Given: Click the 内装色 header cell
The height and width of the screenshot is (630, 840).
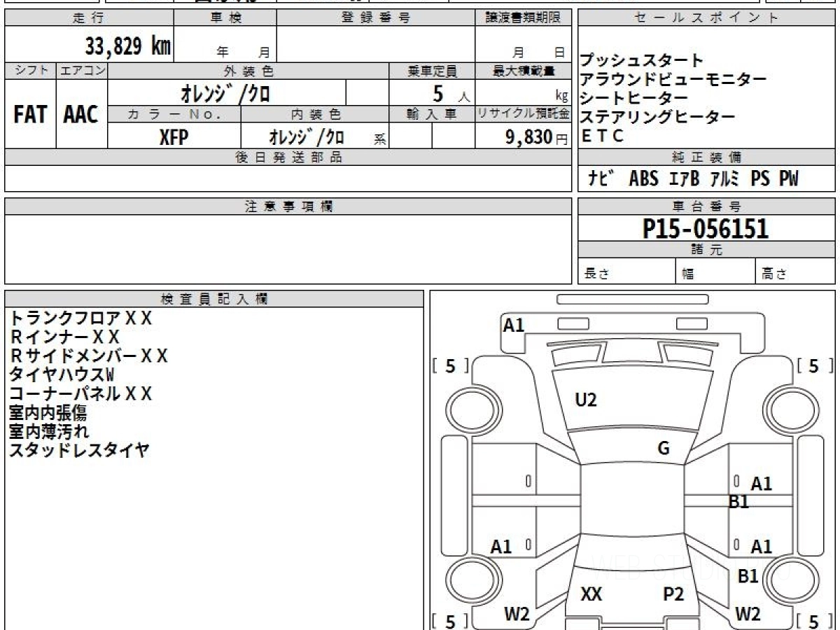Looking at the screenshot, I should point(315,114).
